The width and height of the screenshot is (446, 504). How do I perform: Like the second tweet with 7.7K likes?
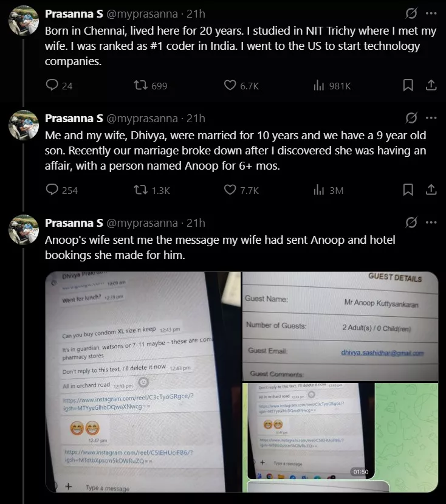[x=241, y=190]
